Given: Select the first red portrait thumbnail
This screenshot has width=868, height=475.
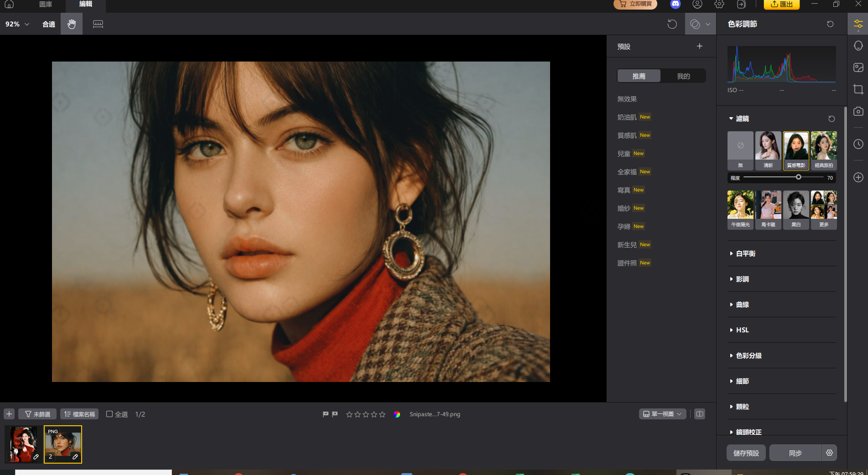Looking at the screenshot, I should coord(23,444).
